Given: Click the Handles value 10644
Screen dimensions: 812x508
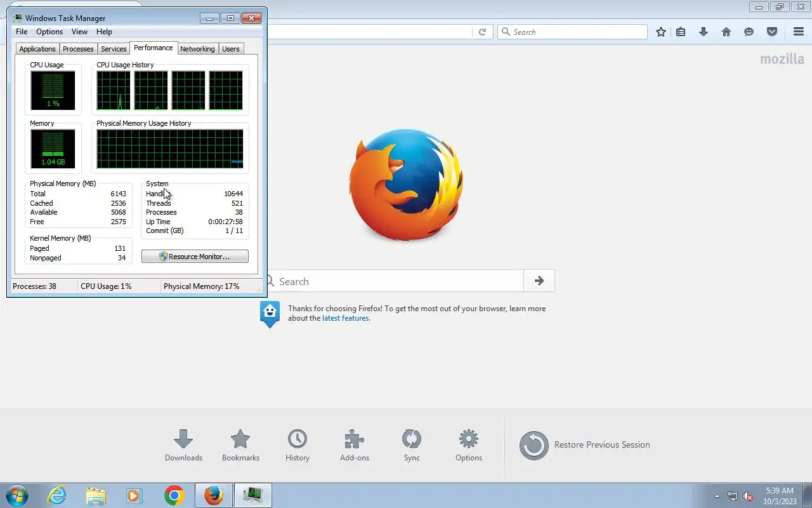Looking at the screenshot, I should (x=233, y=194).
